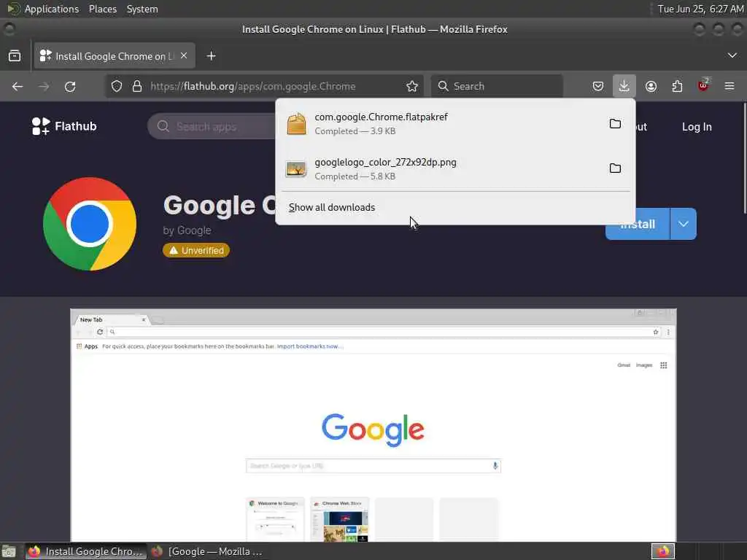Close the downloads panel via toolbar downloads icon
This screenshot has width=747, height=560.
624,86
